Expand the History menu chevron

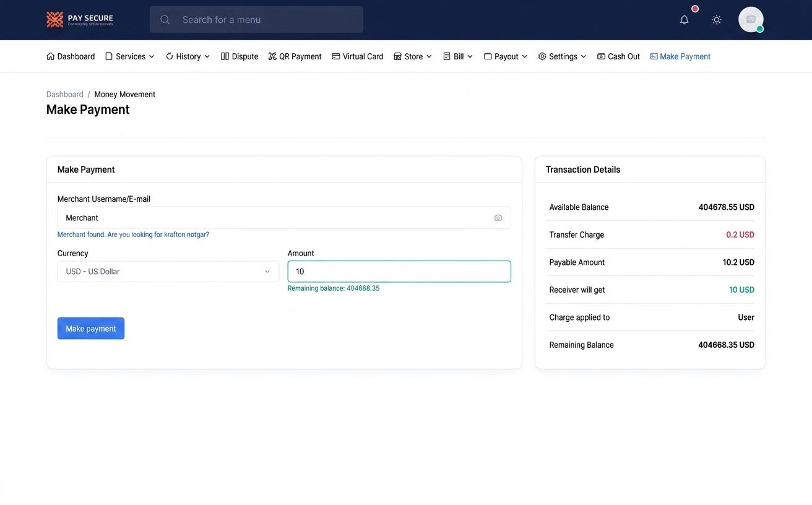(207, 56)
